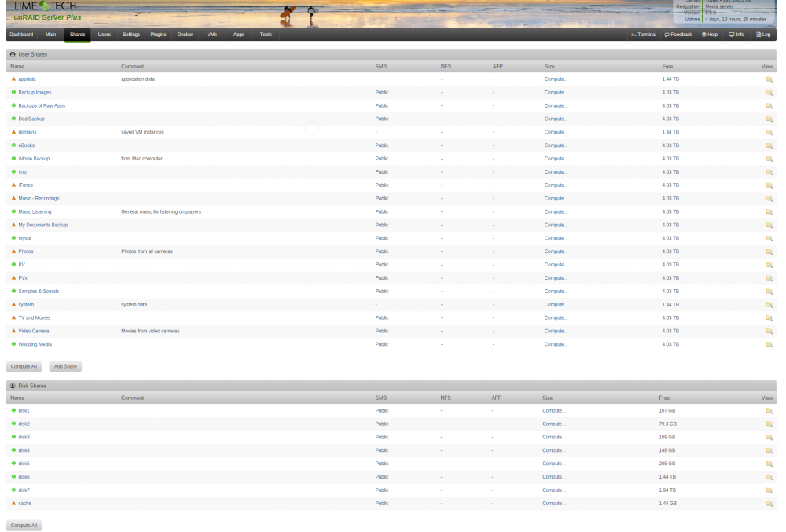The height and width of the screenshot is (532, 786).
Task: Click the User Shares header icon
Action: click(13, 54)
